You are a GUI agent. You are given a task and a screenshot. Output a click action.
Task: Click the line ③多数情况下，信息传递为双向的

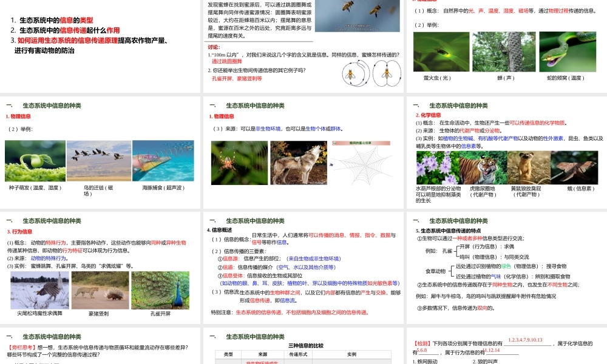tap(456, 308)
